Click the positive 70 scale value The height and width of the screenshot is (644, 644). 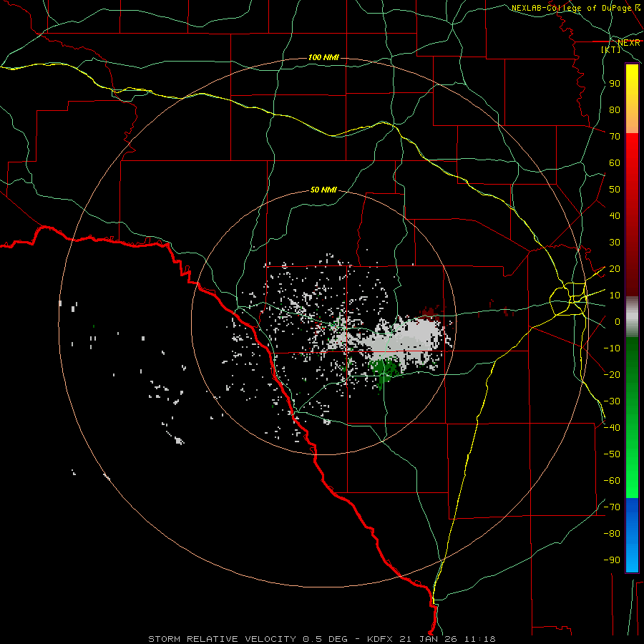[x=615, y=137]
